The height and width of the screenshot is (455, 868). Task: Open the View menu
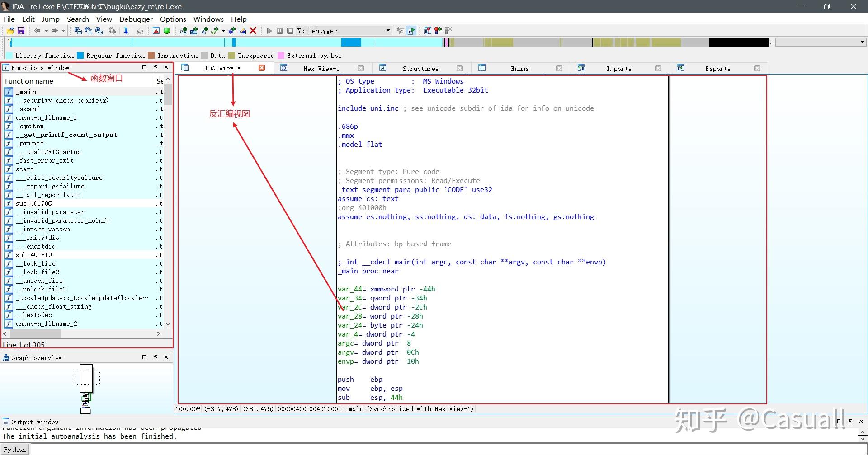click(x=104, y=19)
